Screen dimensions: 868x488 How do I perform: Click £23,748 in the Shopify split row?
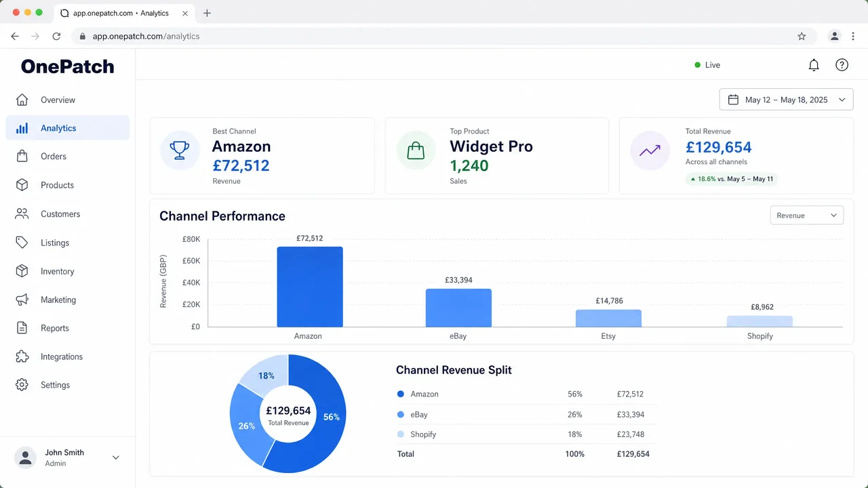(631, 434)
